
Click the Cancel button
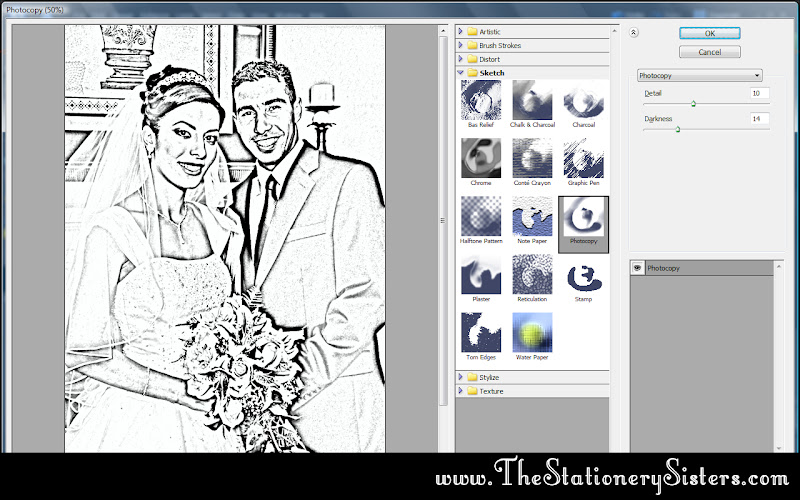tap(710, 52)
